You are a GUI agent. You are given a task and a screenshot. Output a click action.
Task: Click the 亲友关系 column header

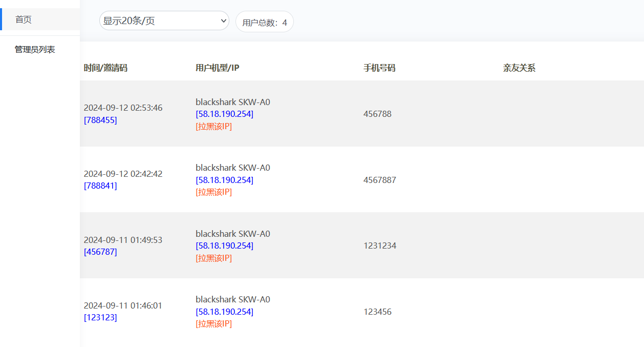click(519, 68)
